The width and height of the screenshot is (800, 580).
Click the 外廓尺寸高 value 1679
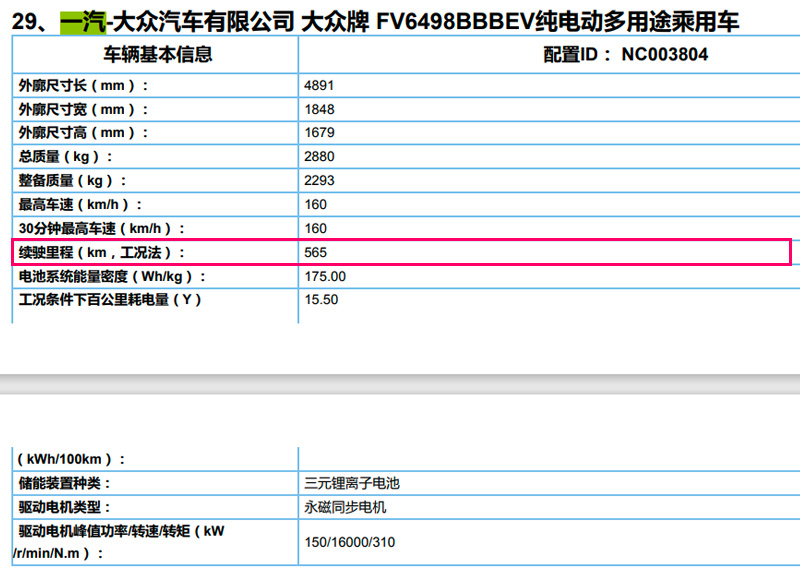[319, 133]
